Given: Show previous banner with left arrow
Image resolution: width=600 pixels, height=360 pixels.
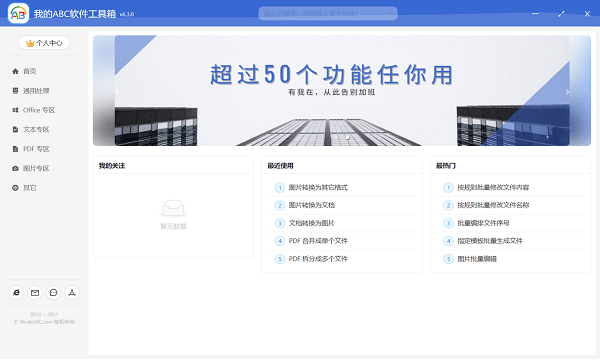Looking at the screenshot, I should [x=116, y=92].
